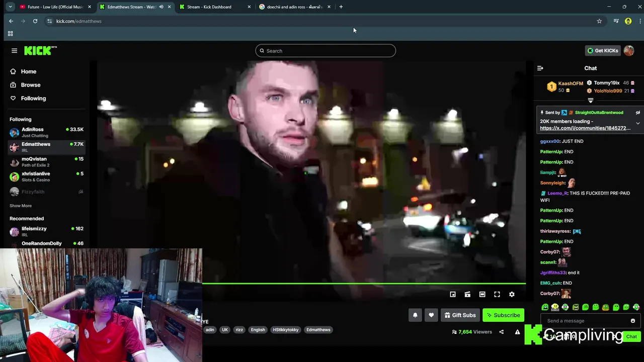Toggle mini player icon on video

tap(453, 295)
